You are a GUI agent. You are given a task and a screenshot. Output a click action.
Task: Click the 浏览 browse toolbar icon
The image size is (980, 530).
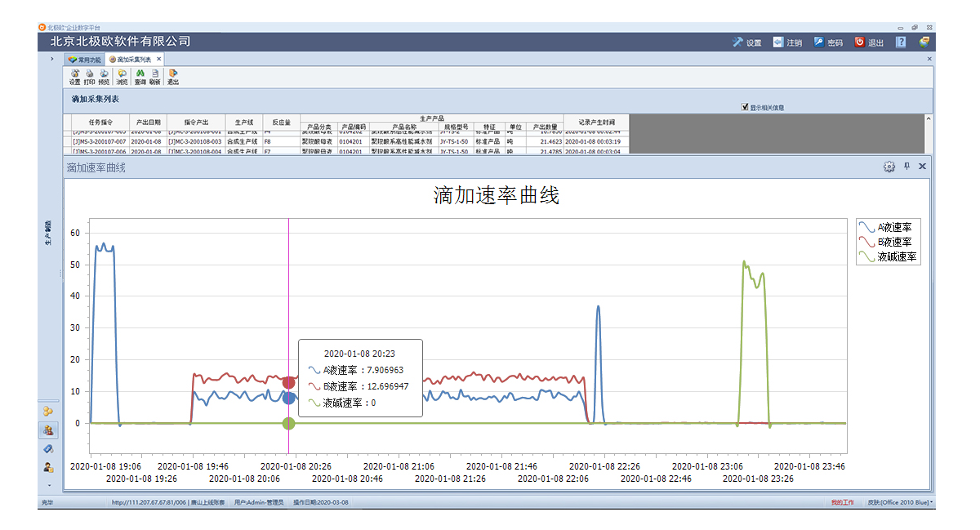(122, 78)
